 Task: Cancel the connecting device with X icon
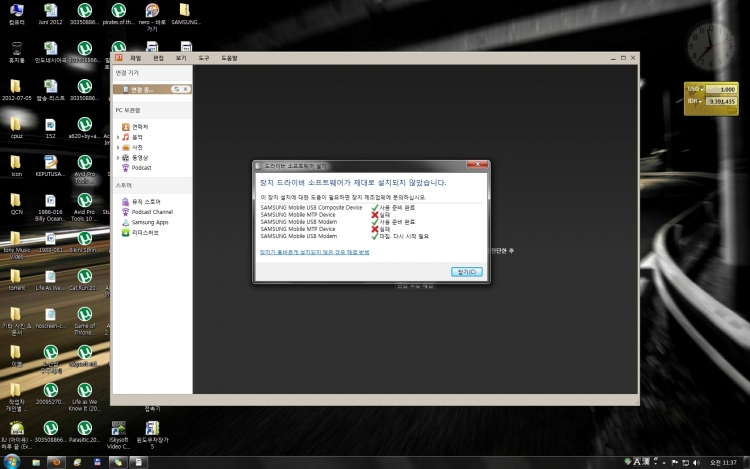click(185, 89)
